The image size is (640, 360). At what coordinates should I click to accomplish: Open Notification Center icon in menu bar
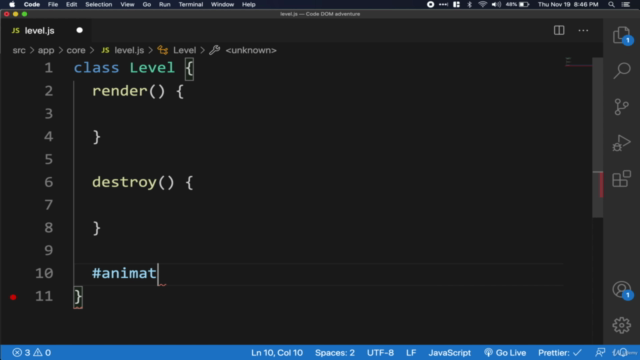coord(625,4)
